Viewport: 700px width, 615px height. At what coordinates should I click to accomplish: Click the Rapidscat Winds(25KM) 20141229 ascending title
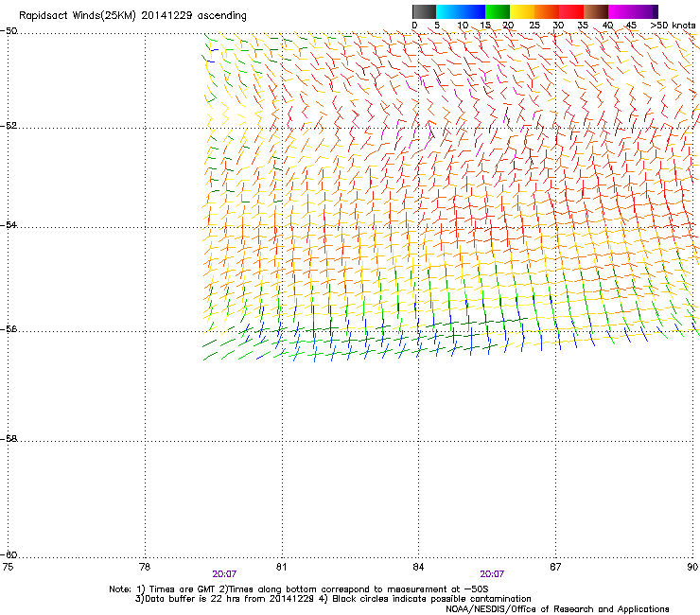[132, 16]
